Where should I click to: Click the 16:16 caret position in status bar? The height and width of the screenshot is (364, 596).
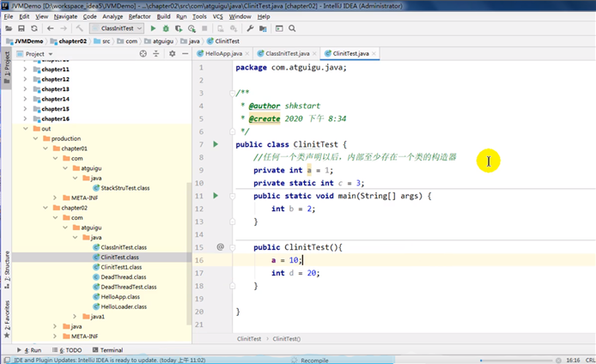573,361
